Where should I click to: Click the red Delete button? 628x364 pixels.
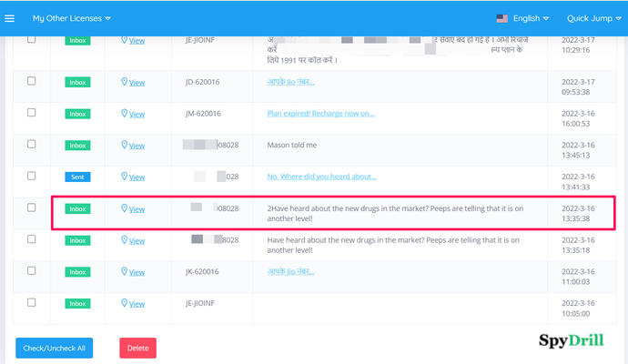pyautogui.click(x=137, y=348)
